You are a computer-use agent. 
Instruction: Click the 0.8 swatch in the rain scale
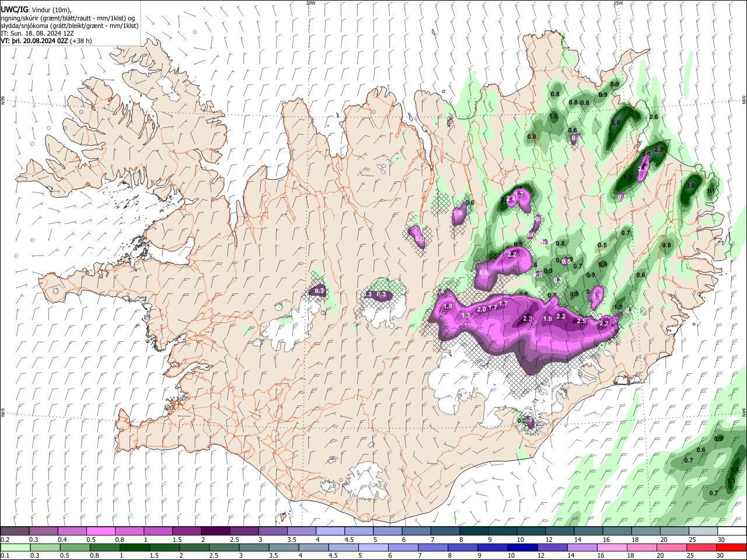(105, 548)
